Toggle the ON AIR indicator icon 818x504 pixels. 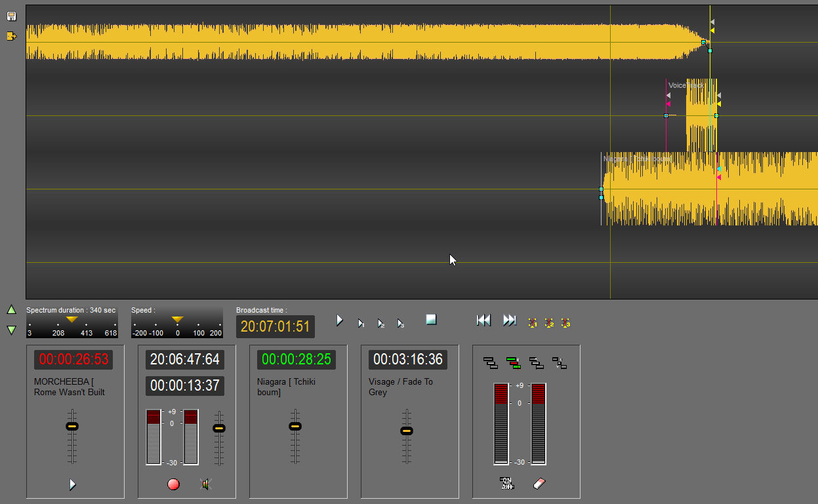506,484
